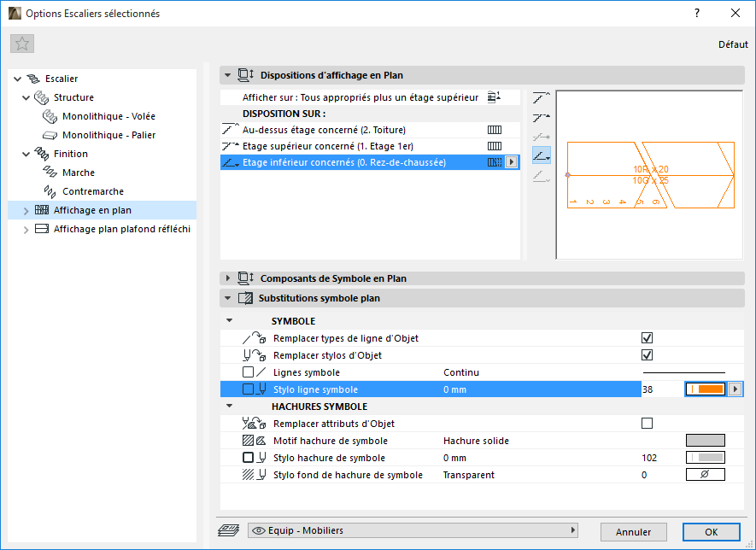This screenshot has height=550, width=756.
Task: Collapse the SYMBOLE group
Action: (x=230, y=320)
